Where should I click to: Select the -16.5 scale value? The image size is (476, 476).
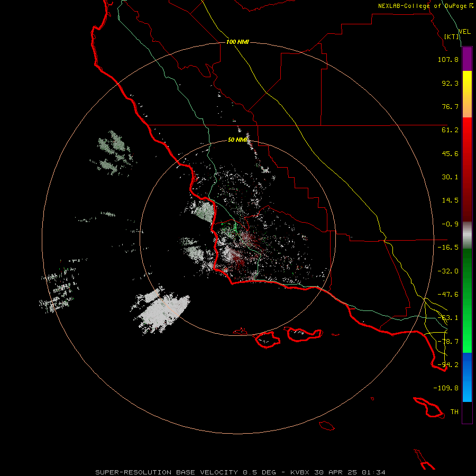point(448,248)
